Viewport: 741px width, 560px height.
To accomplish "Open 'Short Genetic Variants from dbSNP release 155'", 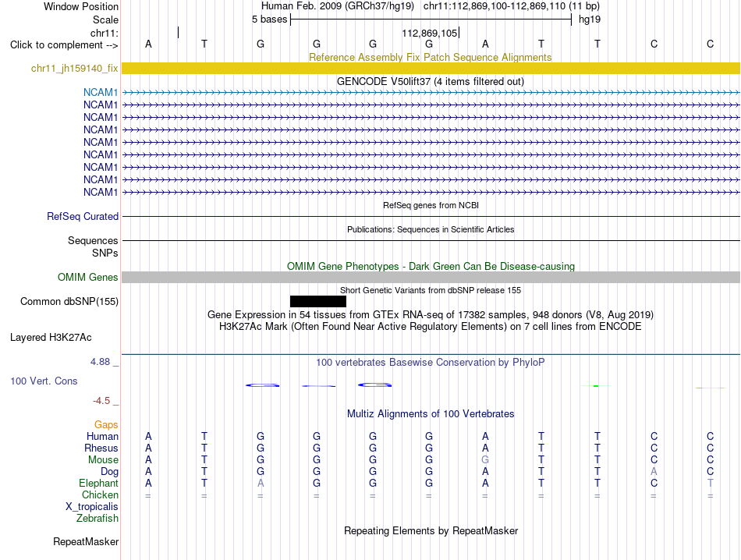I will (x=431, y=290).
